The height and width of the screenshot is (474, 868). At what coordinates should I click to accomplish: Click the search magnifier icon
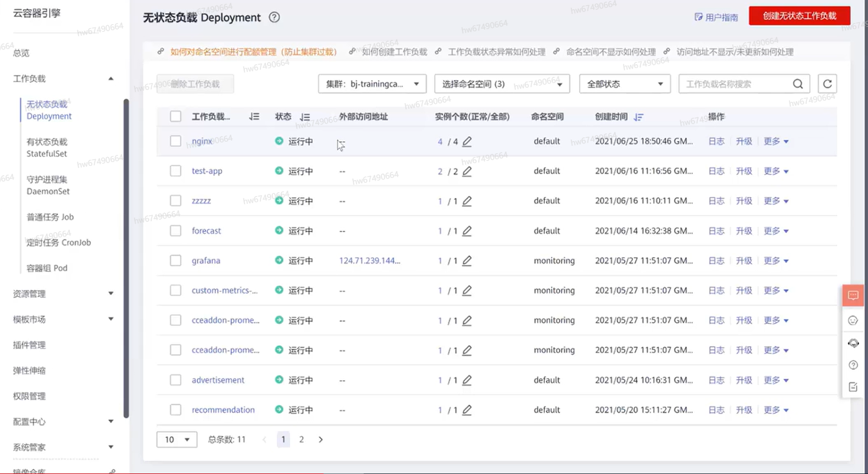pos(798,84)
